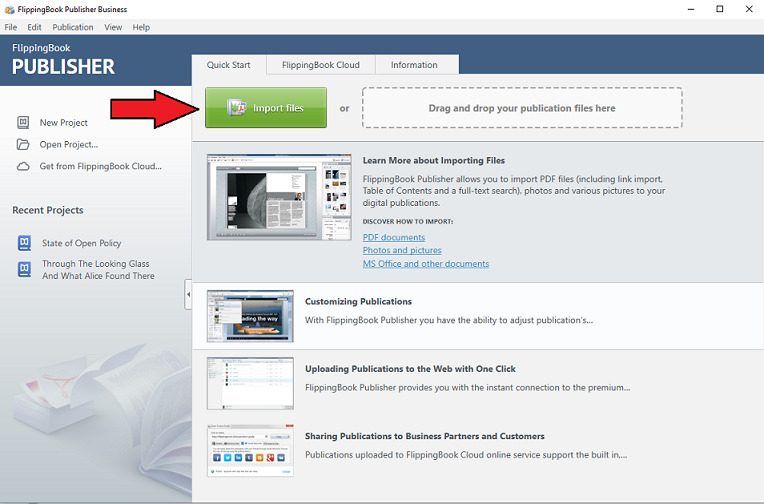Click the cloud icon beside Get from FlippingBook Cloud

pyautogui.click(x=23, y=166)
